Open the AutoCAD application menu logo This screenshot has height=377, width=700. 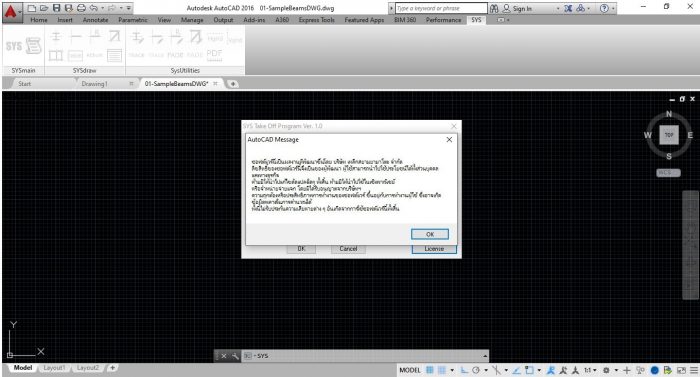10,12
